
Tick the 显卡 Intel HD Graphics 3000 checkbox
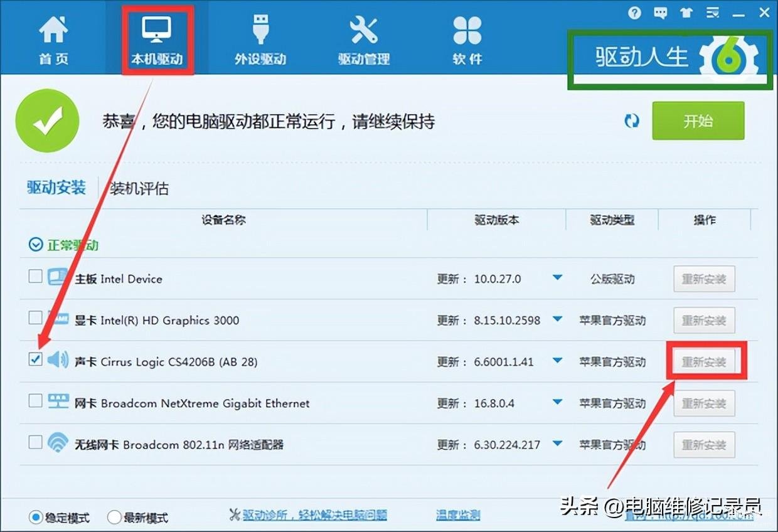click(x=35, y=317)
